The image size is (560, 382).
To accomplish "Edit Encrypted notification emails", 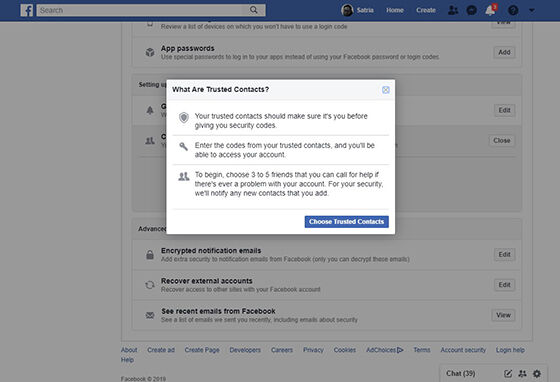I will point(504,255).
